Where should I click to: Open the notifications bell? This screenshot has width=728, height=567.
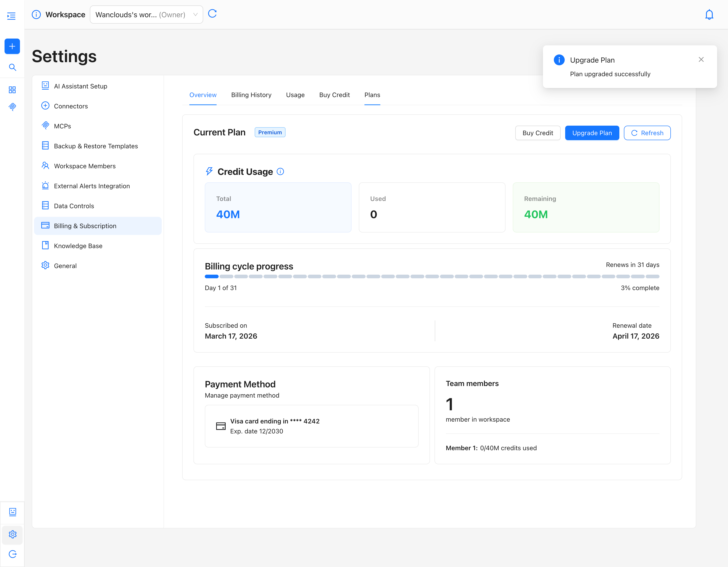pyautogui.click(x=709, y=15)
